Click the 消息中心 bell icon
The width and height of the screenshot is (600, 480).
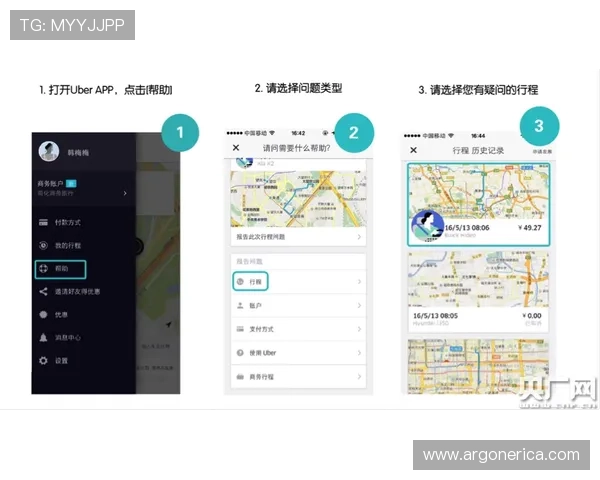(43, 337)
